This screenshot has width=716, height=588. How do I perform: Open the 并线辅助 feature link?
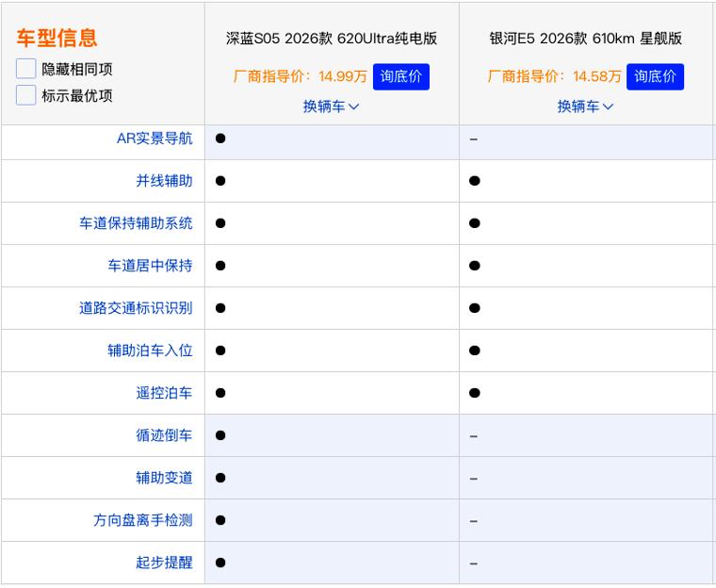[164, 181]
